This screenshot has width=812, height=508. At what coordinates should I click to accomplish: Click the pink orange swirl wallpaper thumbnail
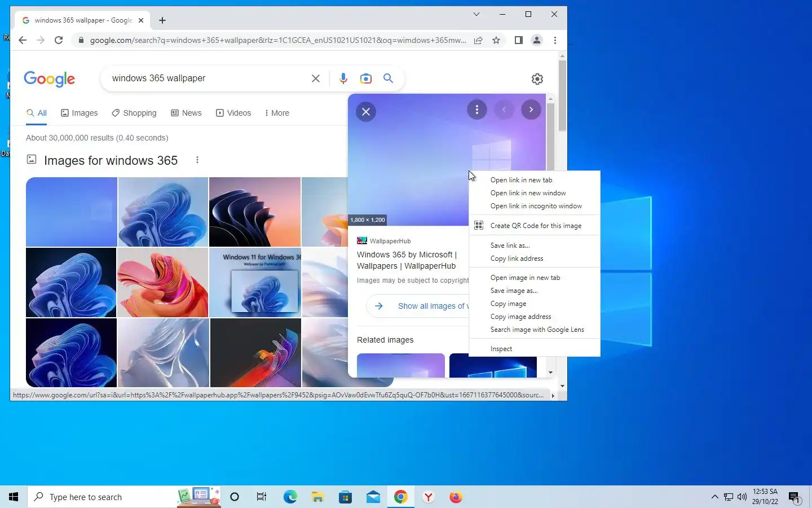point(163,282)
